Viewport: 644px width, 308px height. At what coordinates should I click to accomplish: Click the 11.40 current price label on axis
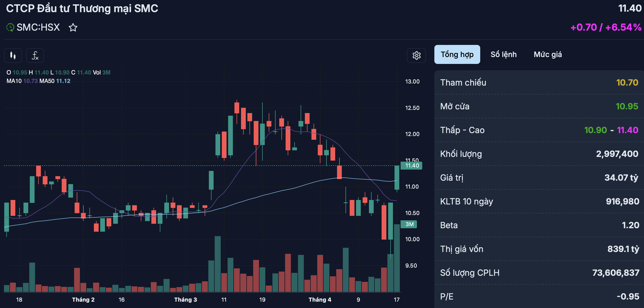[412, 166]
